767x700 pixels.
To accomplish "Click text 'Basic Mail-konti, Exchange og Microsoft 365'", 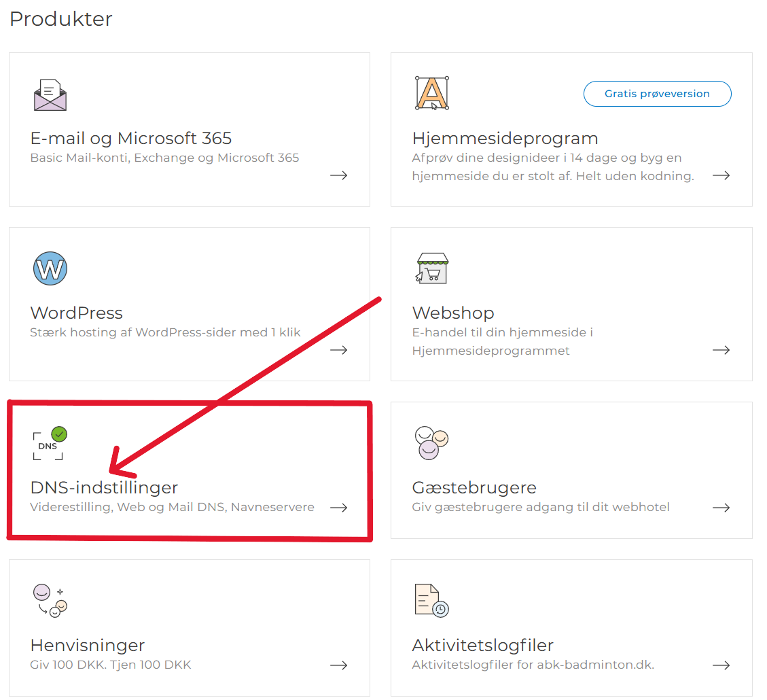I will tap(164, 158).
